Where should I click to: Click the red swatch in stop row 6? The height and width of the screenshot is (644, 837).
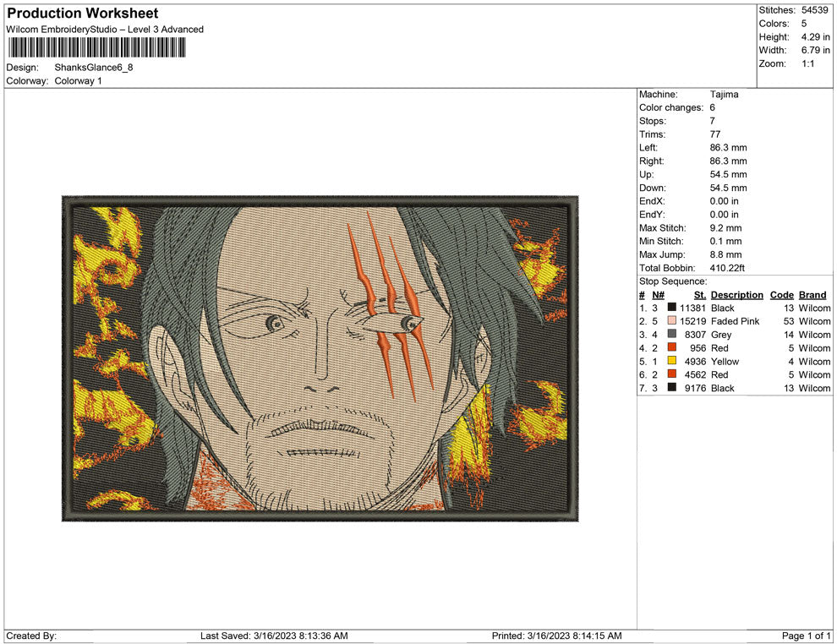672,374
